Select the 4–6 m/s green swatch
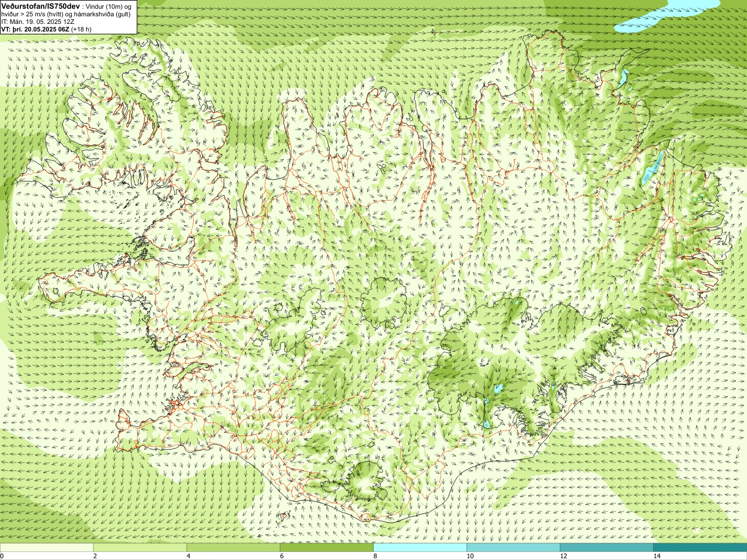Screen dimensions: 747x560 coord(233,548)
